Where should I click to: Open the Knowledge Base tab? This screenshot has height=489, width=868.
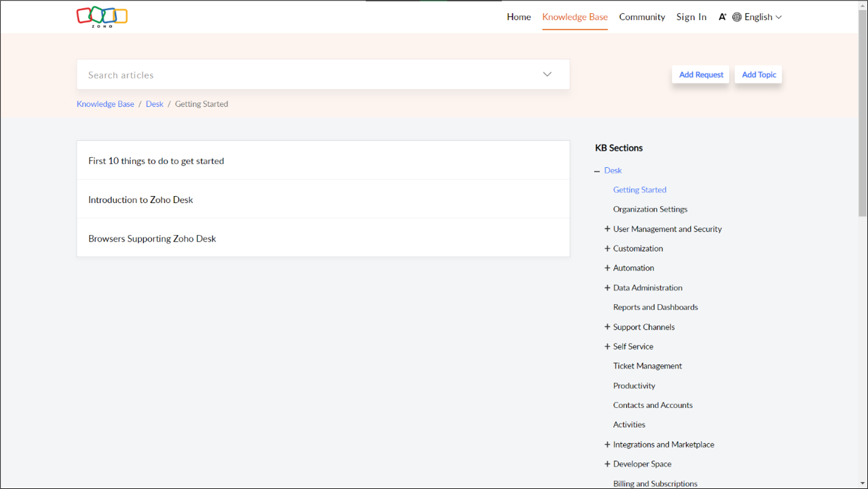(x=575, y=17)
